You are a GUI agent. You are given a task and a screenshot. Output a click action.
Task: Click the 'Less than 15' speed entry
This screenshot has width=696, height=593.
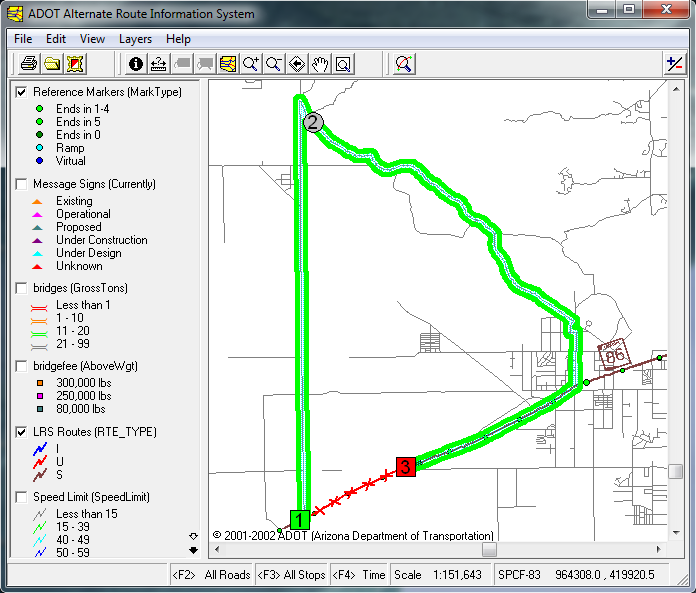(87, 514)
